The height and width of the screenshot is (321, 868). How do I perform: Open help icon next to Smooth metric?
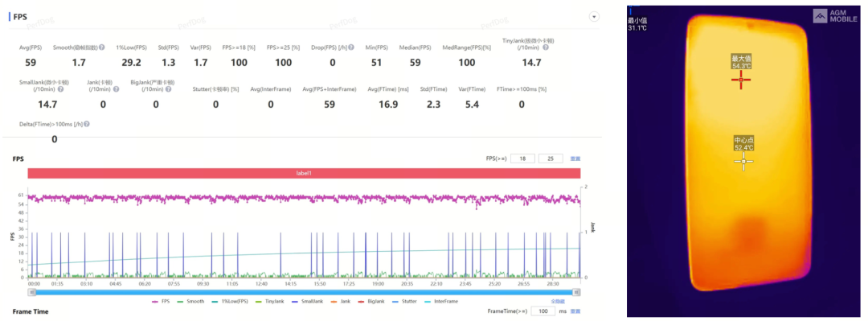click(102, 47)
